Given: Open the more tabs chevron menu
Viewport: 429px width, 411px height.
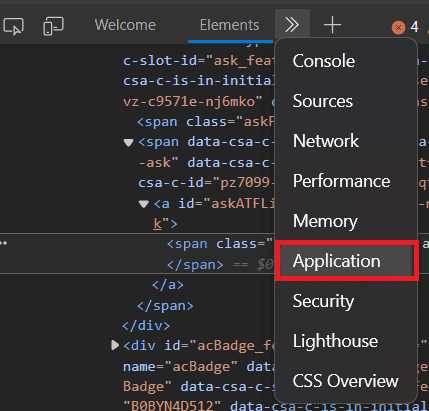Looking at the screenshot, I should pyautogui.click(x=292, y=25).
